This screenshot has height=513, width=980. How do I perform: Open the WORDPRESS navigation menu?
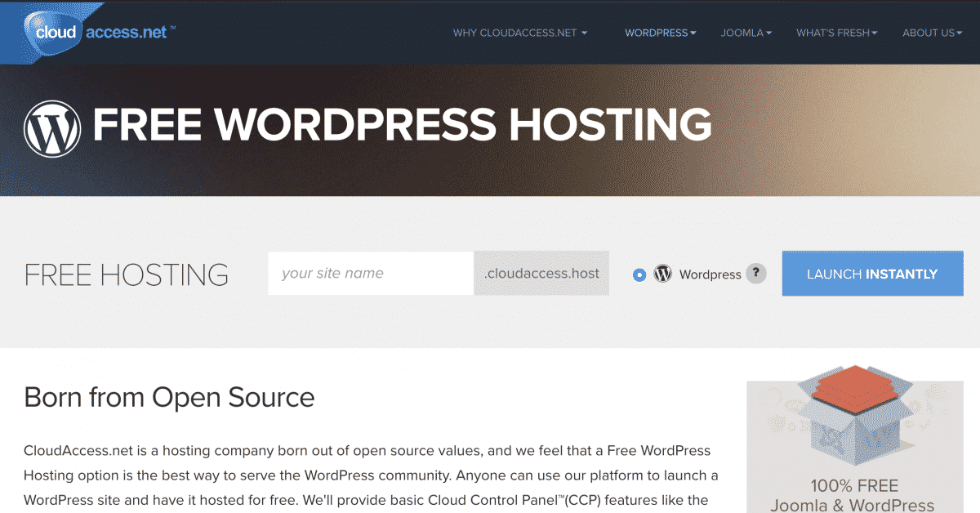click(660, 33)
